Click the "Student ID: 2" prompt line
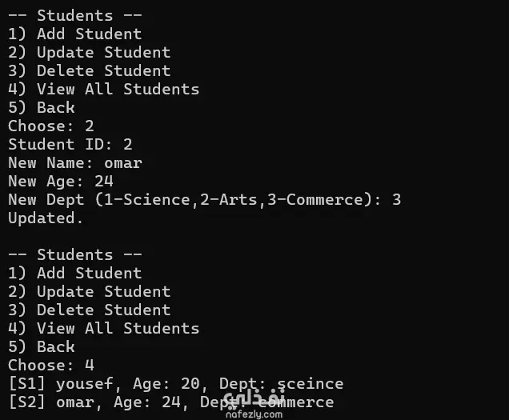The image size is (509, 420). [70, 144]
